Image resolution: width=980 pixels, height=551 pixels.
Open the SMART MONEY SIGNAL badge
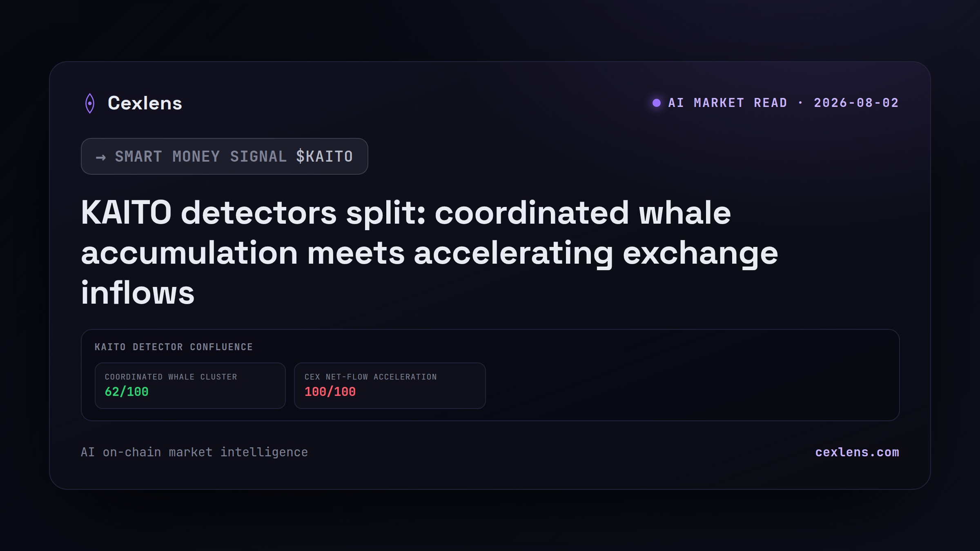225,156
